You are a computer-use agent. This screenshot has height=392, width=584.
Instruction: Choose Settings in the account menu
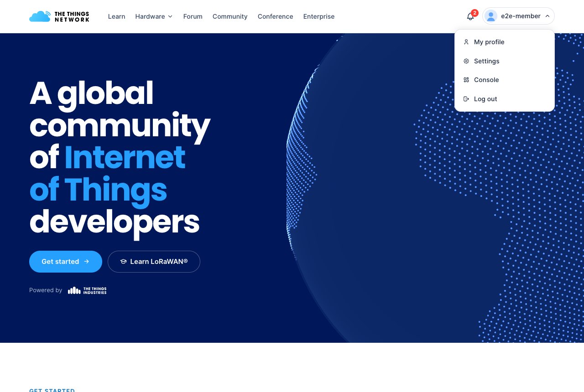tap(505, 61)
